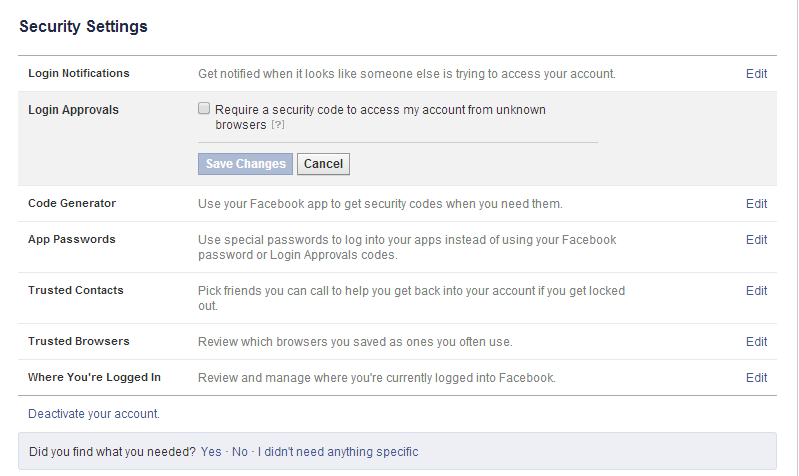Select the Login Approvals row label
This screenshot has height=476, width=799.
tap(73, 110)
